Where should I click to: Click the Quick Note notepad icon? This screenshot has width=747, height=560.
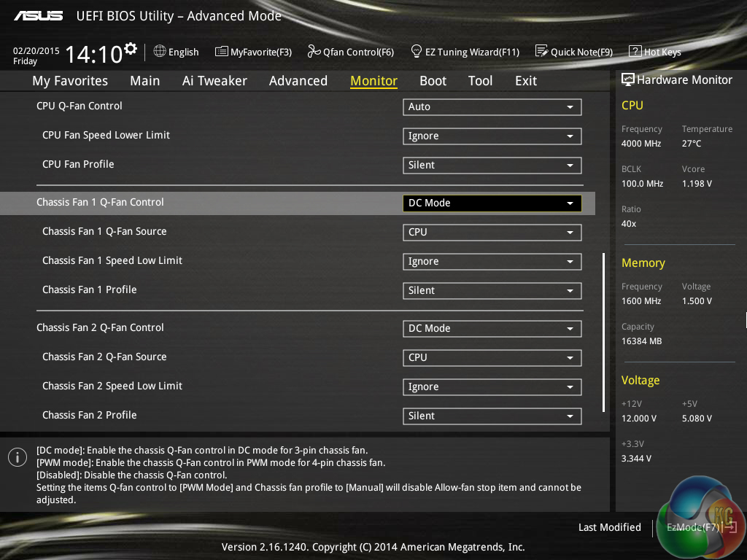point(542,51)
